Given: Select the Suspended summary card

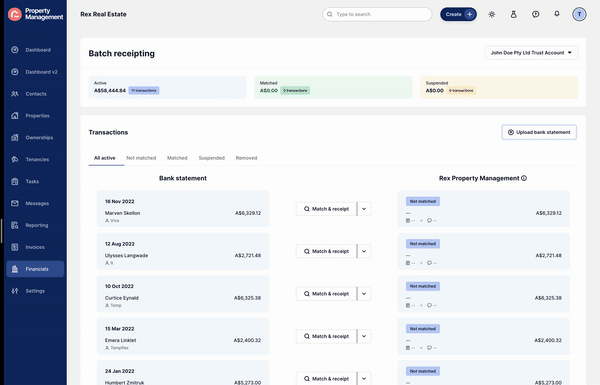Looking at the screenshot, I should (x=499, y=88).
